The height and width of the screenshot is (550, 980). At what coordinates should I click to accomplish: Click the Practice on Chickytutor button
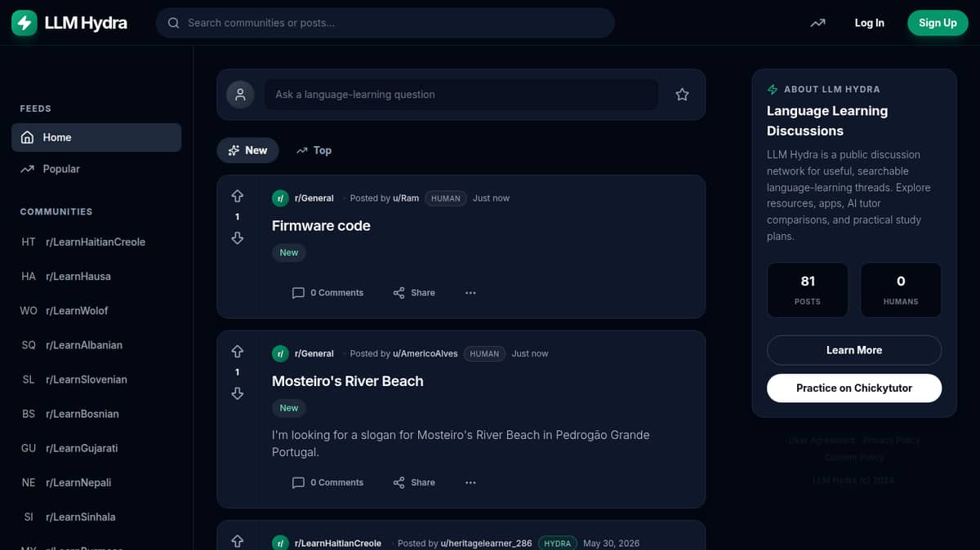click(854, 388)
